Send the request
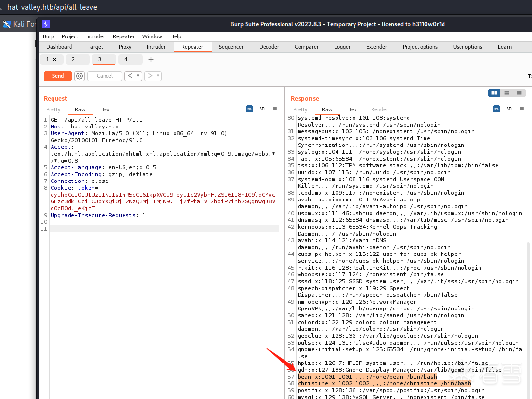This screenshot has width=532, height=399. pos(58,76)
